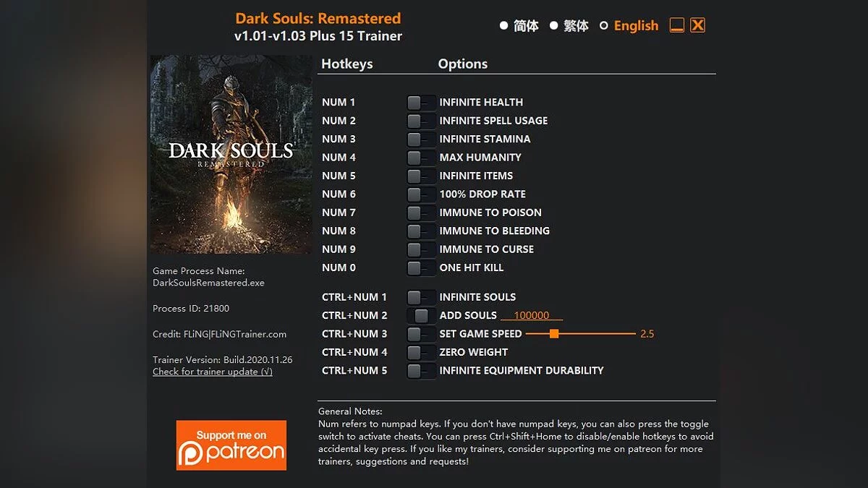Select the 繁体 language option

554,25
